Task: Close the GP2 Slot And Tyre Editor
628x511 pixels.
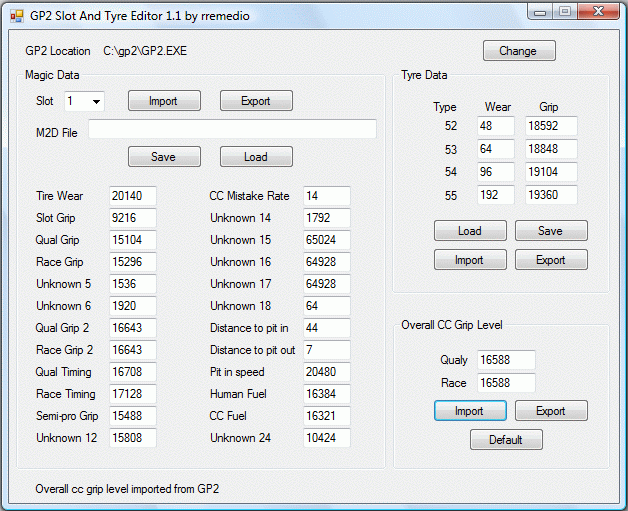Action: click(598, 12)
